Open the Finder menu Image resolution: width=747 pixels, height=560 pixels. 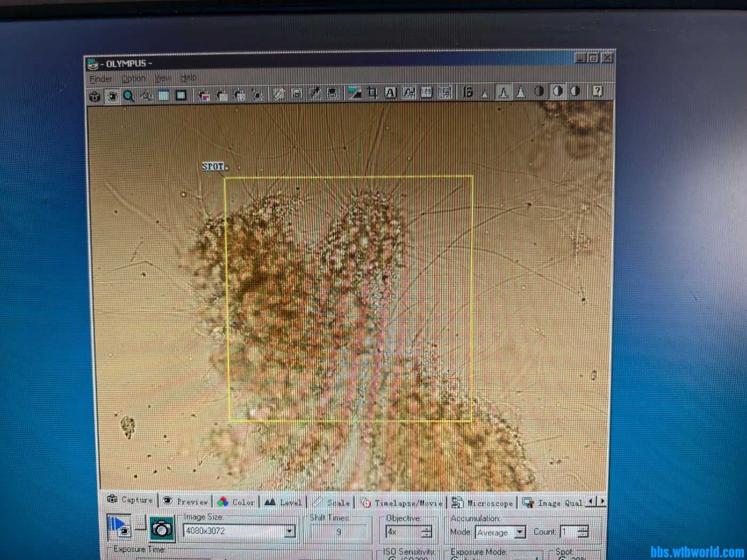101,79
